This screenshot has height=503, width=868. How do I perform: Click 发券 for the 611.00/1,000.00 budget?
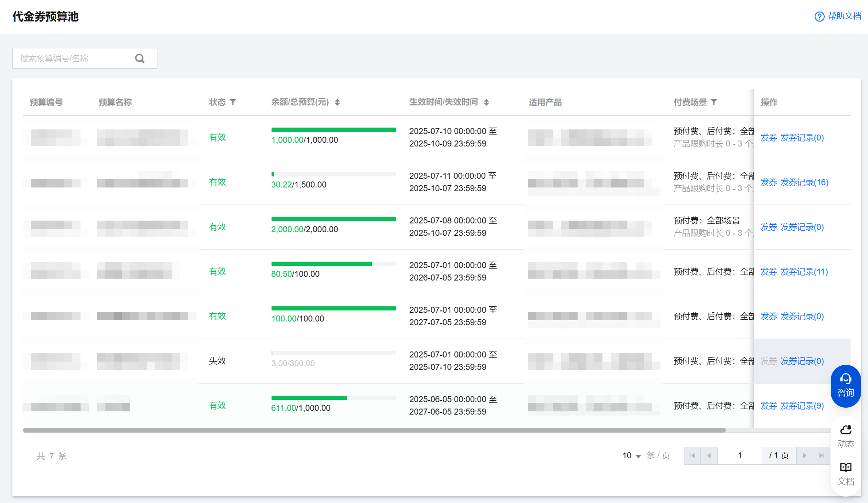pos(768,406)
